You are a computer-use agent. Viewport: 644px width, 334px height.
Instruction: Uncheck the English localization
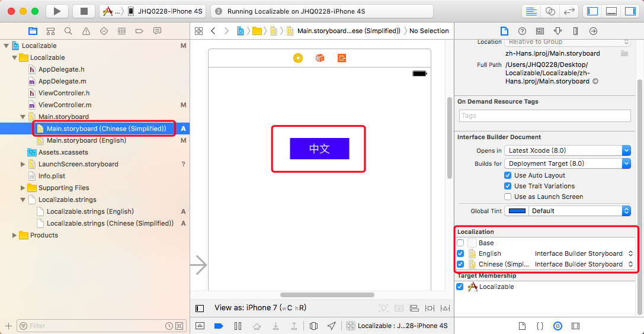click(460, 253)
